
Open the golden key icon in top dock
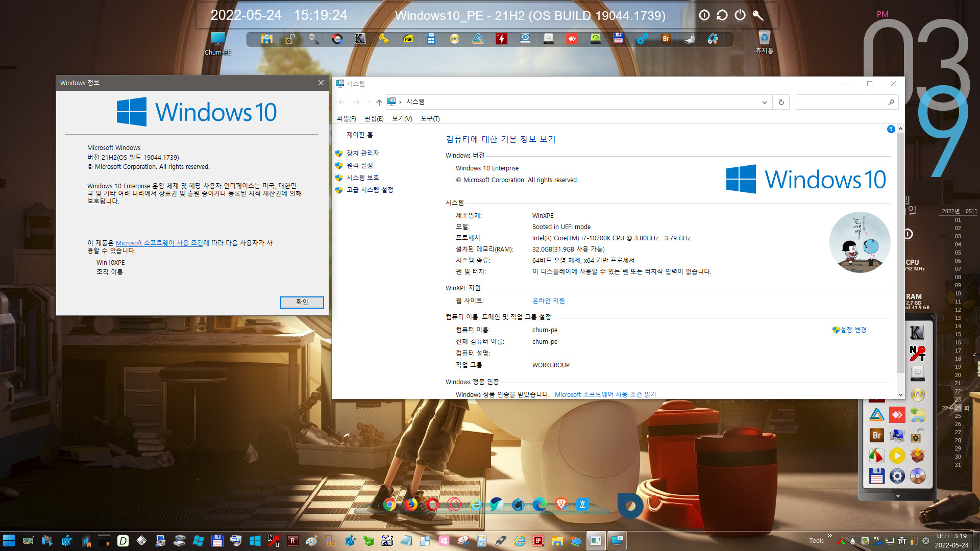pos(384,39)
